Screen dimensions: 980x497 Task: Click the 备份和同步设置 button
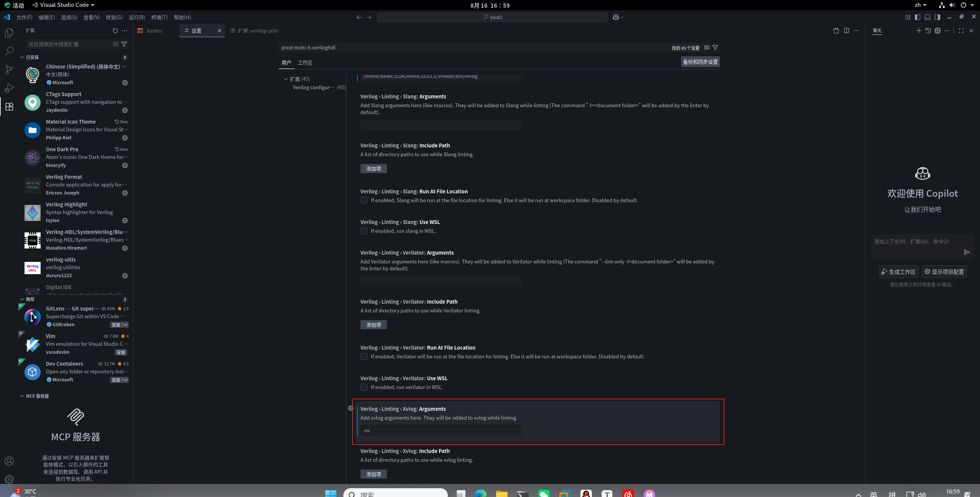(x=700, y=62)
